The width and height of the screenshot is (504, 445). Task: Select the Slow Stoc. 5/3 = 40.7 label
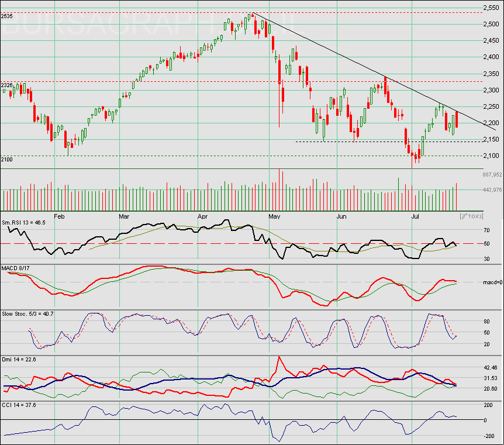(27, 314)
